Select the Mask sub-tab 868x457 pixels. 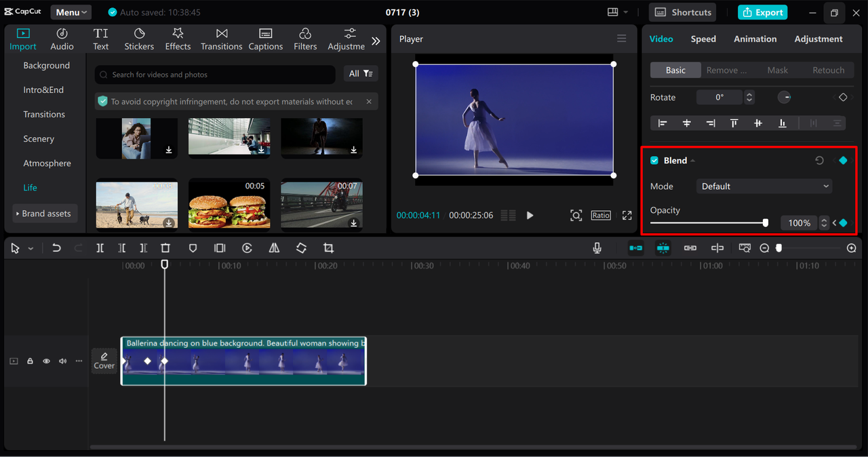(x=777, y=70)
